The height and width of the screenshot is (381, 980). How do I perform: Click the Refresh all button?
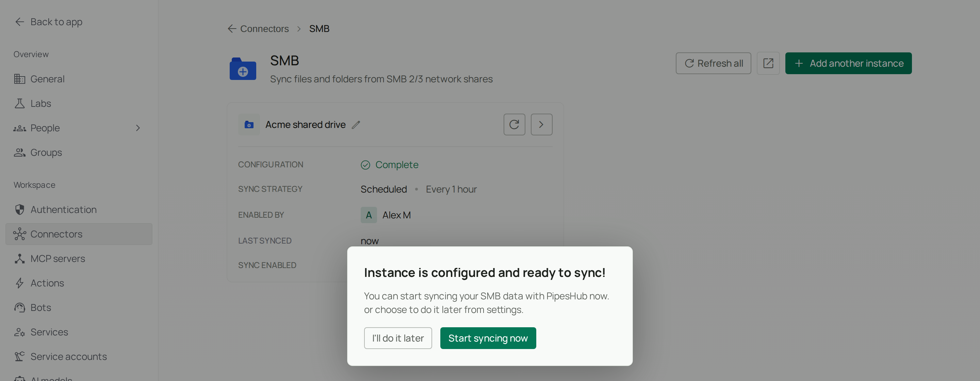(x=713, y=63)
